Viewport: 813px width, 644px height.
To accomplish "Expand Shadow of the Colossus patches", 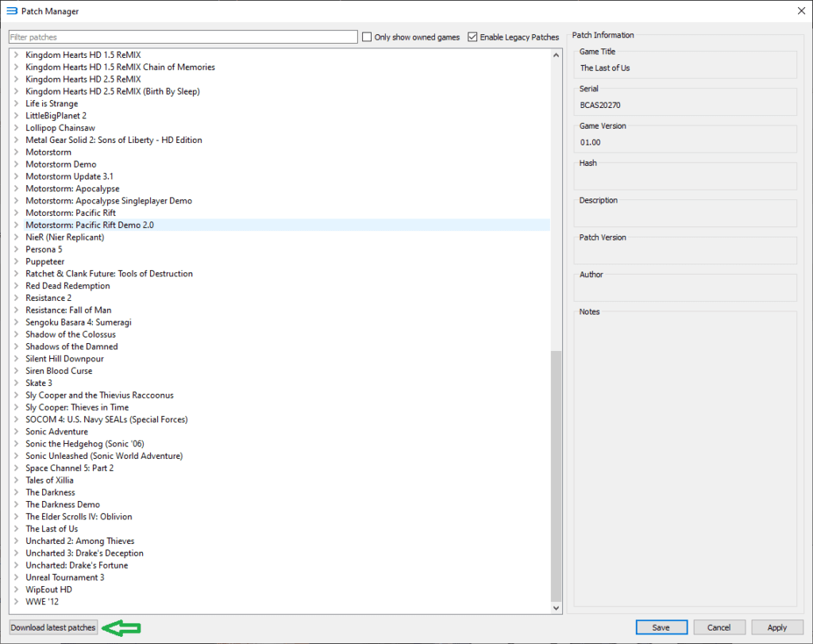I will coord(16,334).
